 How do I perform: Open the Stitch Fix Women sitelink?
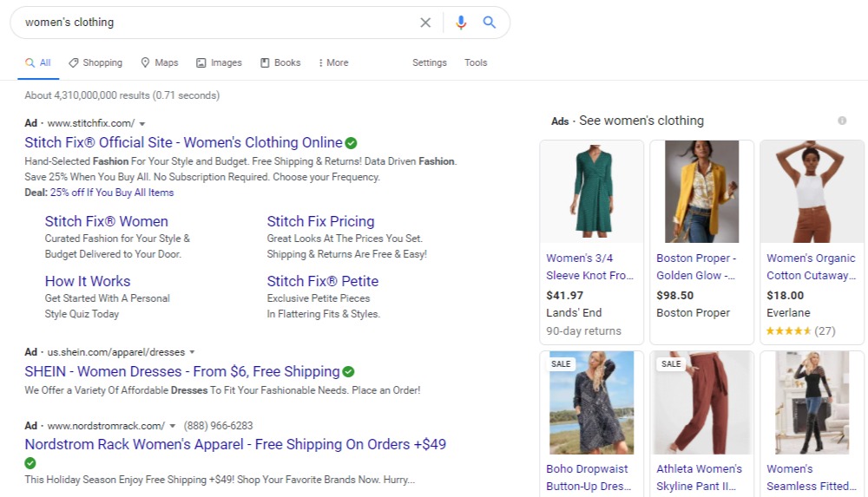pyautogui.click(x=106, y=221)
